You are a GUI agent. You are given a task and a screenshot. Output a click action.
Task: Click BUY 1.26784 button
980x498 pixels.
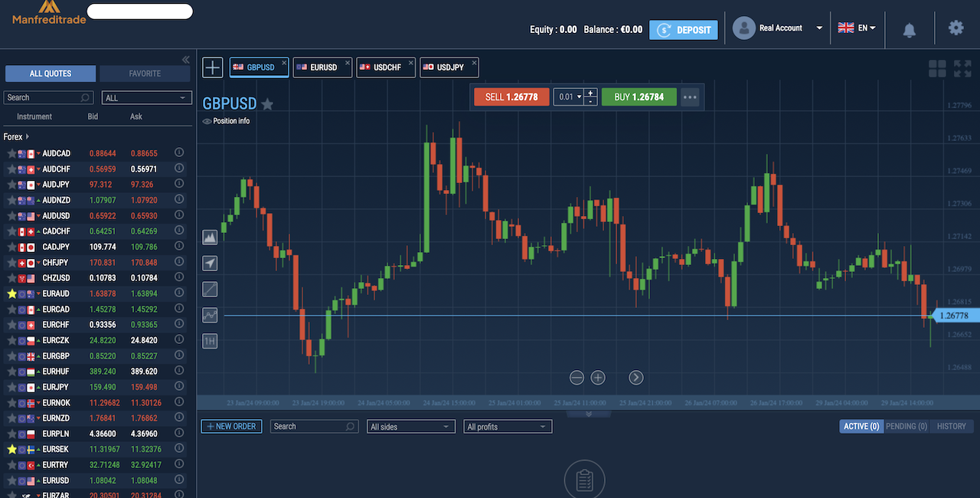coord(639,97)
